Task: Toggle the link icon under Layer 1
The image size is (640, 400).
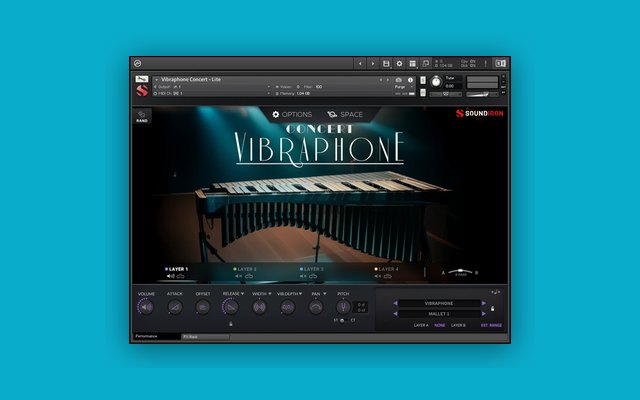Action: (x=180, y=276)
